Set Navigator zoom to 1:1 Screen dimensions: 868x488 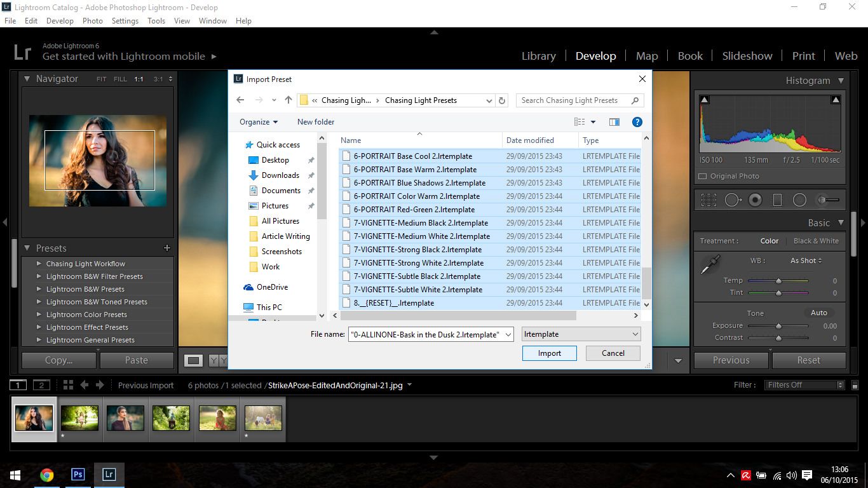[x=139, y=79]
